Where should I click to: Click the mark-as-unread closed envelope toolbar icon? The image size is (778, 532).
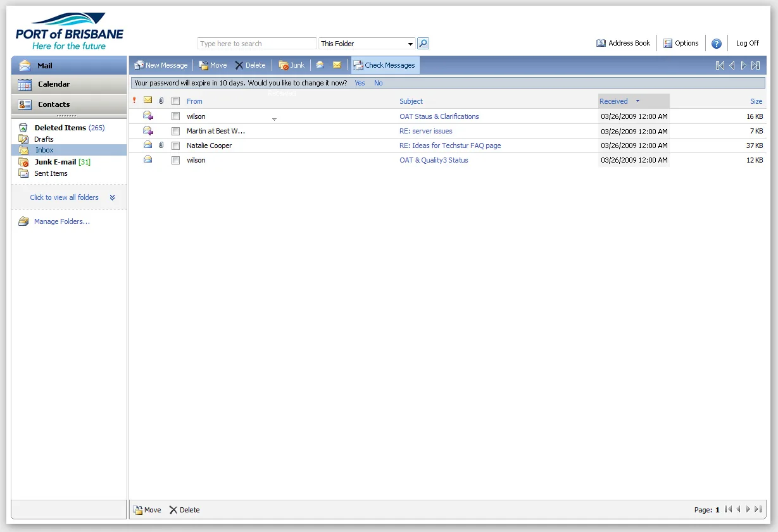(x=337, y=65)
